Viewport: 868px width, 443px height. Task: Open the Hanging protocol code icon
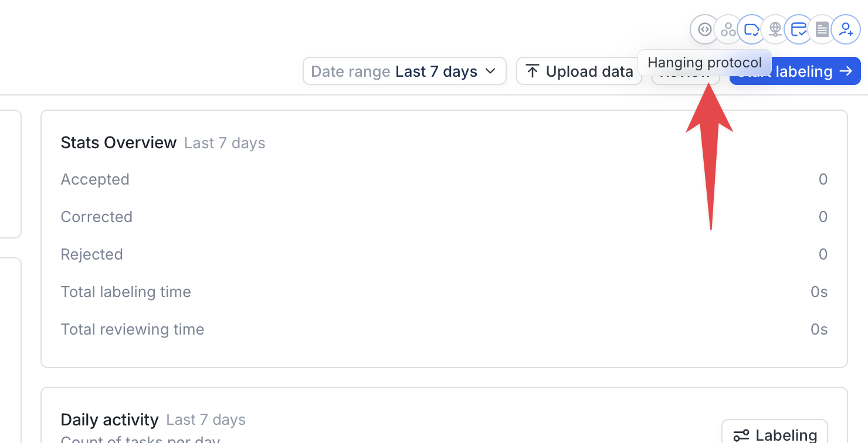pos(705,29)
